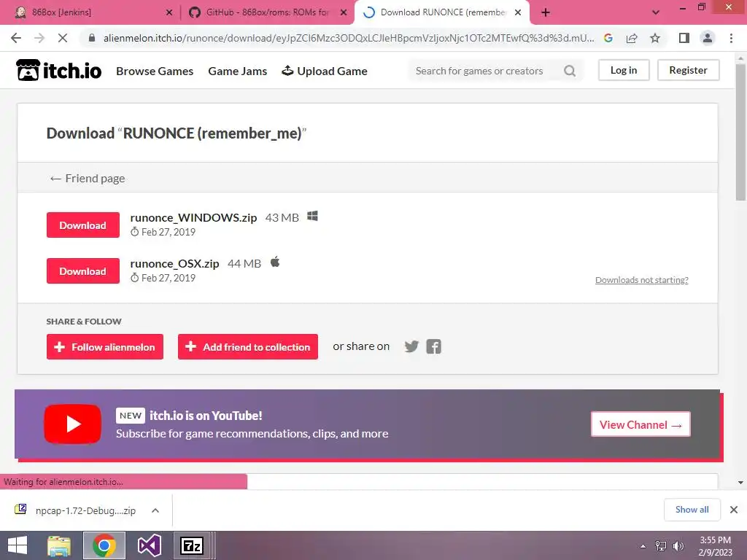747x560 pixels.
Task: Click the Windows platform icon beside runonce_WINDOWS.zip
Action: (312, 216)
